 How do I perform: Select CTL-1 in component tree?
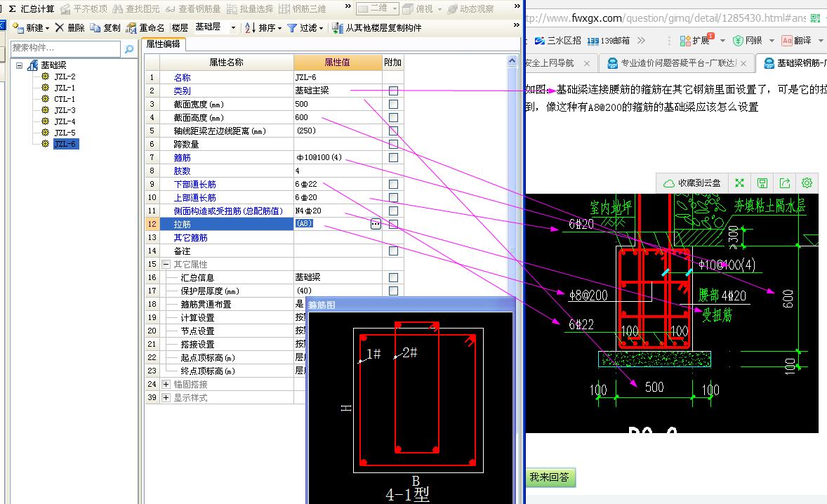65,99
